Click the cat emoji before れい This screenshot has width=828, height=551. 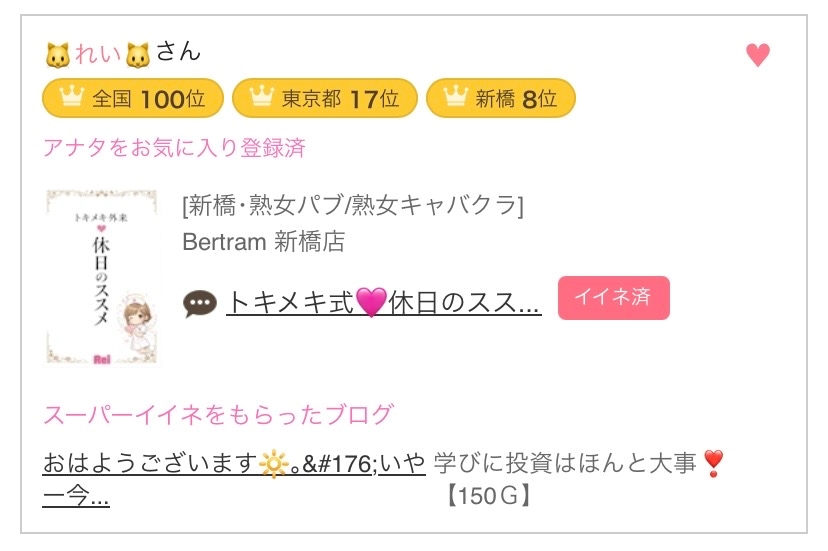(x=59, y=54)
